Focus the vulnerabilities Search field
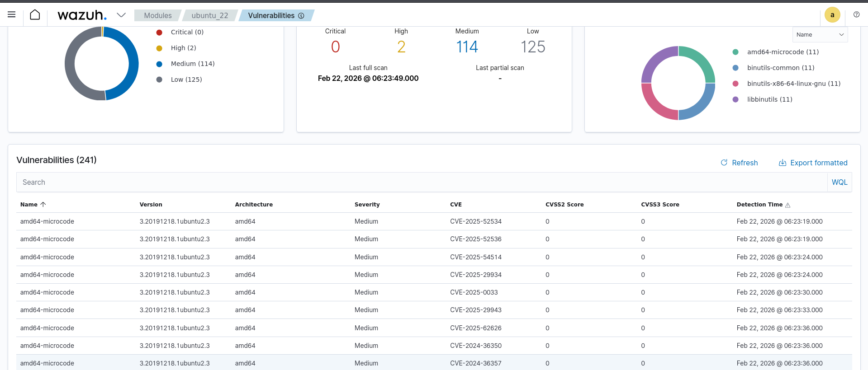The width and height of the screenshot is (868, 370). click(422, 182)
